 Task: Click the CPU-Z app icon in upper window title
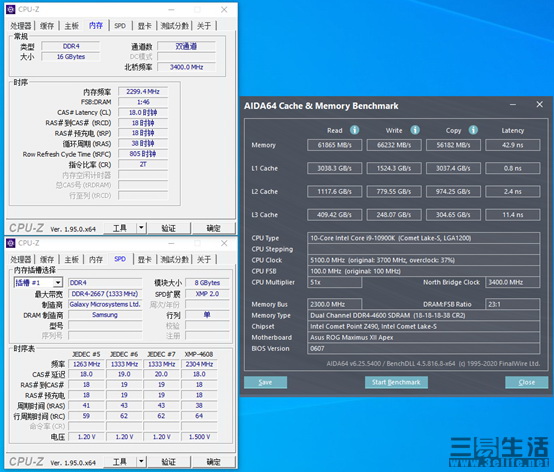click(11, 10)
